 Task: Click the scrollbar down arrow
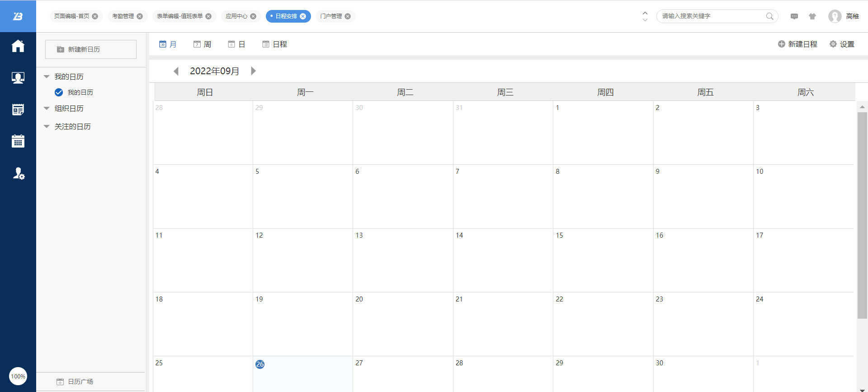[x=862, y=389]
